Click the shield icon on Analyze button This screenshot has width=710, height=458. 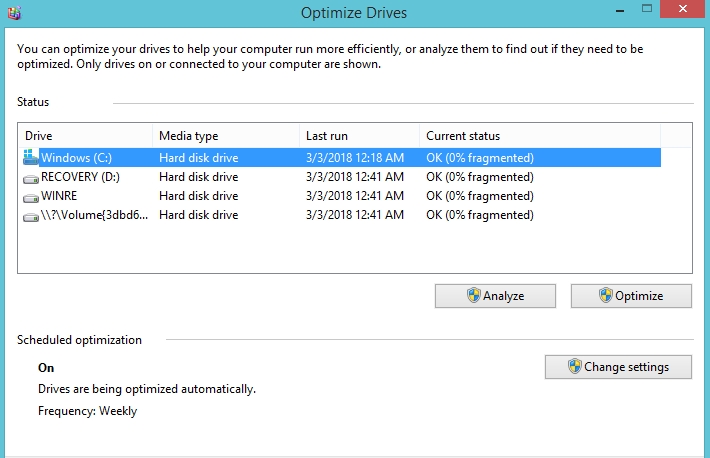(473, 296)
